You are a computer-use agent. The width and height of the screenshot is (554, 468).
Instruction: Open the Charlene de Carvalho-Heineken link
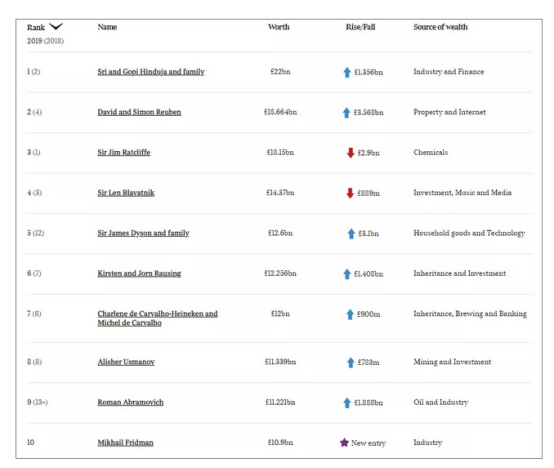(157, 318)
